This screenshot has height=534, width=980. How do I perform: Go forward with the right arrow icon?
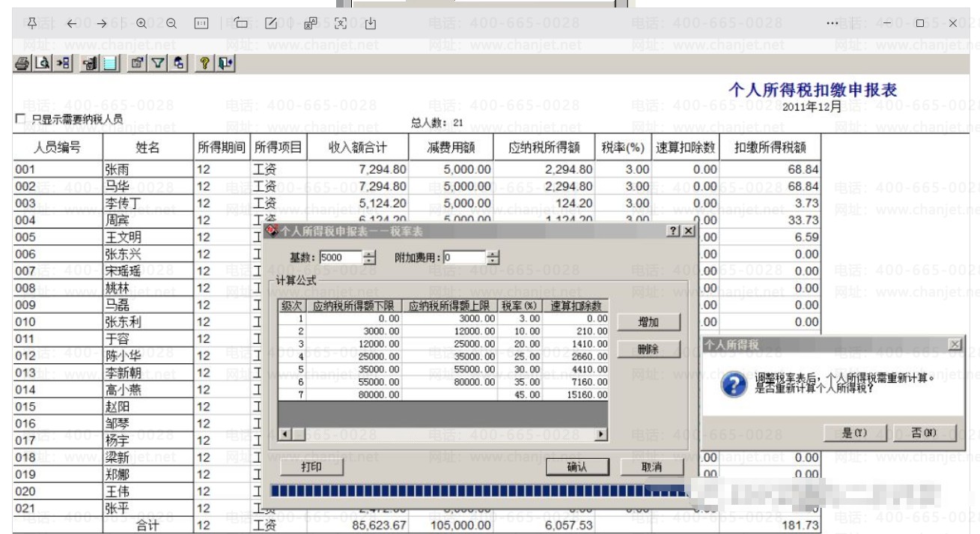tap(102, 23)
